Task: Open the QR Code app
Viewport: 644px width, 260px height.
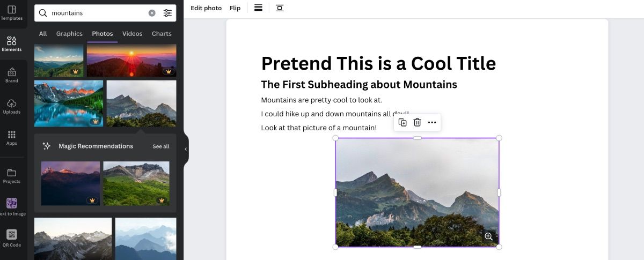Action: (11, 237)
